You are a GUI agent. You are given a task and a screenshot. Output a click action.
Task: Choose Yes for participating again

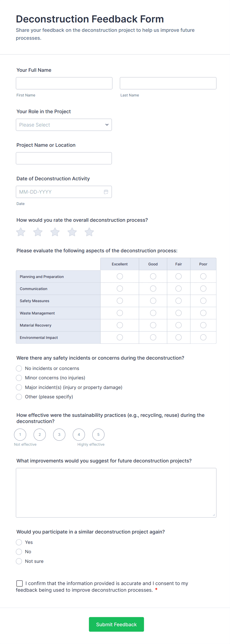click(x=19, y=542)
